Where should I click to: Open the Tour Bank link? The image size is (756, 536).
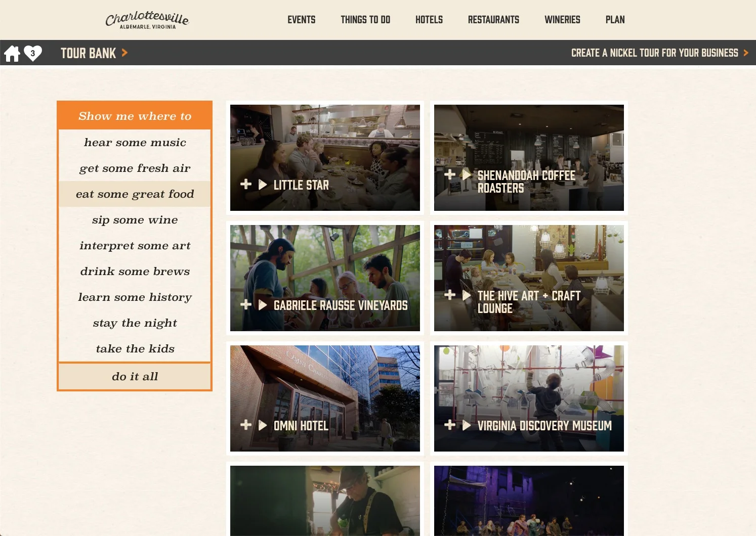pyautogui.click(x=89, y=53)
